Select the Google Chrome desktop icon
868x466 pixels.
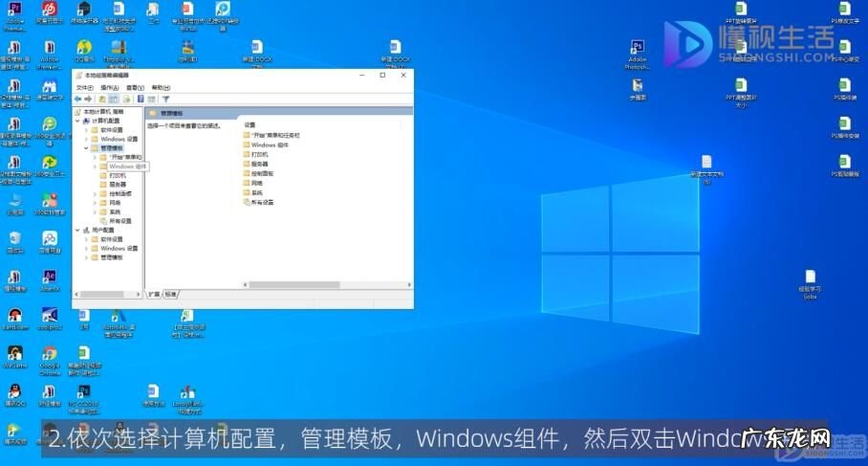(x=50, y=360)
